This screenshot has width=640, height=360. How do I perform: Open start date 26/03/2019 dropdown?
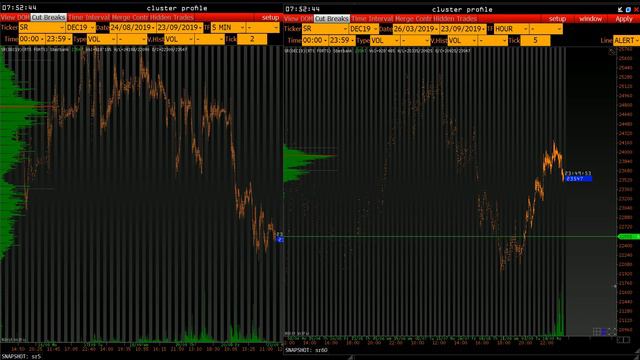tap(416, 29)
